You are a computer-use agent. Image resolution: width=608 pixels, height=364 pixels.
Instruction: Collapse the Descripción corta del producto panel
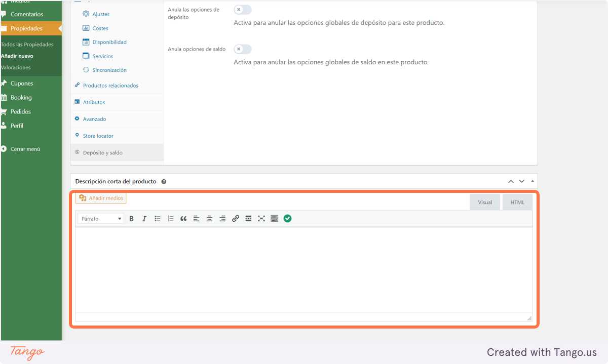pyautogui.click(x=532, y=181)
